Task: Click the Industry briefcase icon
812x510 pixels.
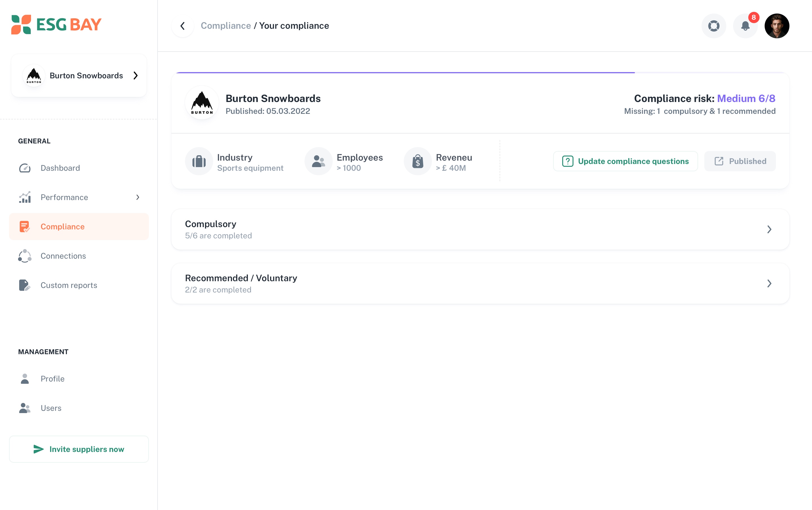Action: click(199, 161)
